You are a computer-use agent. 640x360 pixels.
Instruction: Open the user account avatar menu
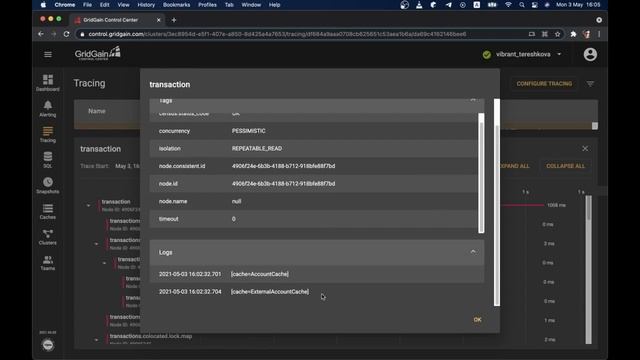590,54
